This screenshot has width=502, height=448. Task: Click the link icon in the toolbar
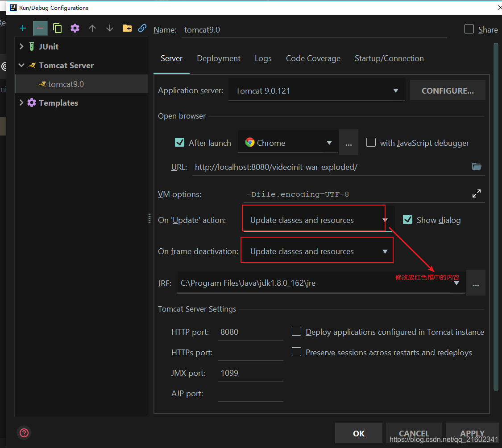pos(142,28)
